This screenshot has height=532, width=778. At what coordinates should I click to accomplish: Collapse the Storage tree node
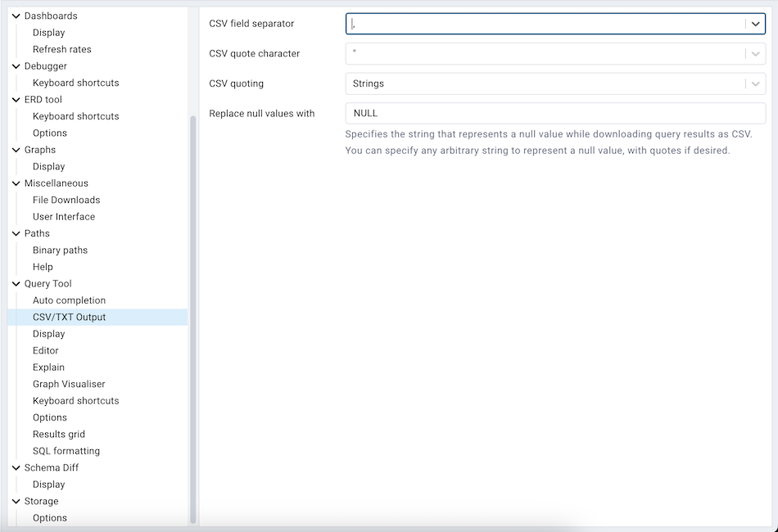(16, 501)
